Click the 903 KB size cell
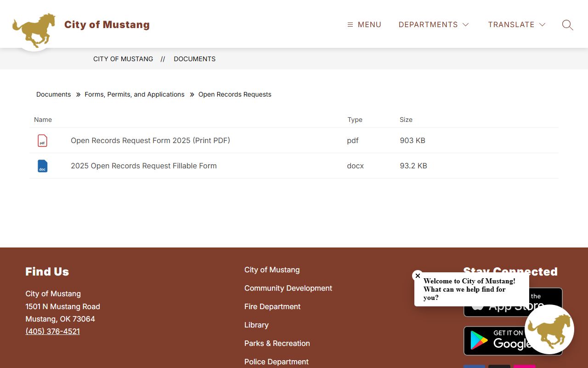This screenshot has width=588, height=368. 413,141
